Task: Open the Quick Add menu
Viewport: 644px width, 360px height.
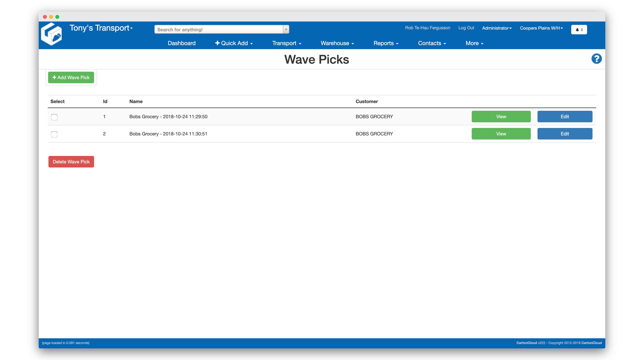Action: point(233,43)
